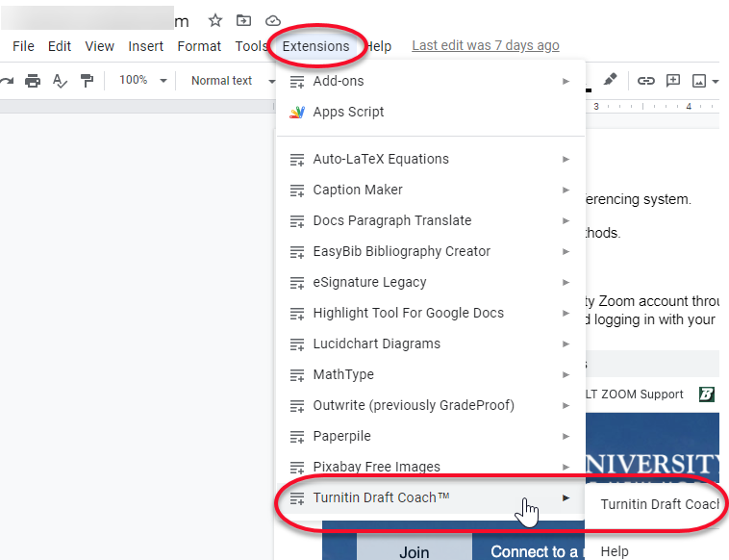
Task: Click the Move to folder icon
Action: 243,20
